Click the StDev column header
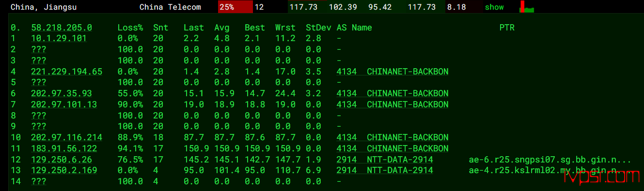The image size is (644, 191). [318, 28]
